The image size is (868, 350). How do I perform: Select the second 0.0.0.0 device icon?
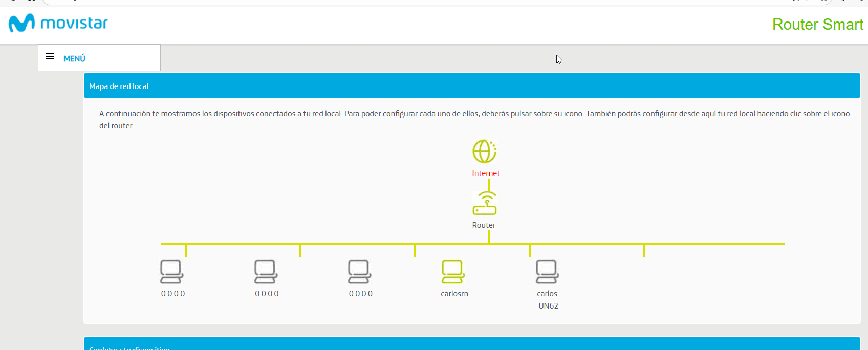point(266,272)
